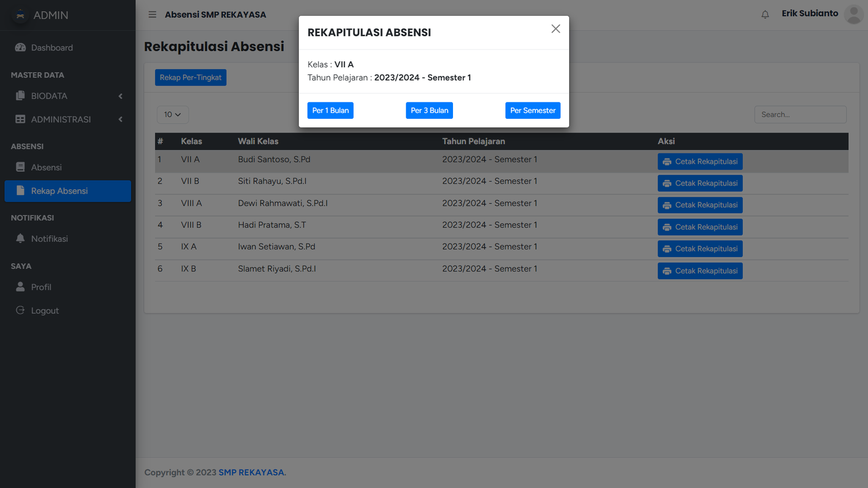Click the hamburger menu icon in header
Screen dimensions: 868x488
pos(152,15)
